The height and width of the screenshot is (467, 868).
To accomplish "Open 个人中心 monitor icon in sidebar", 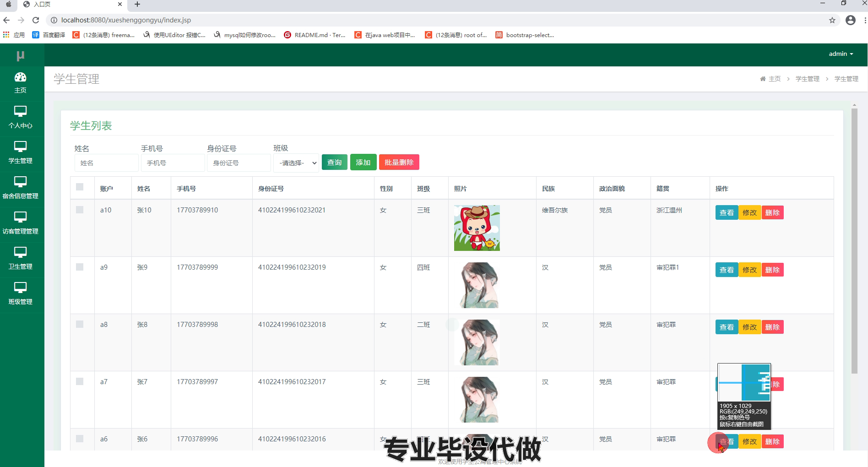I will point(20,111).
